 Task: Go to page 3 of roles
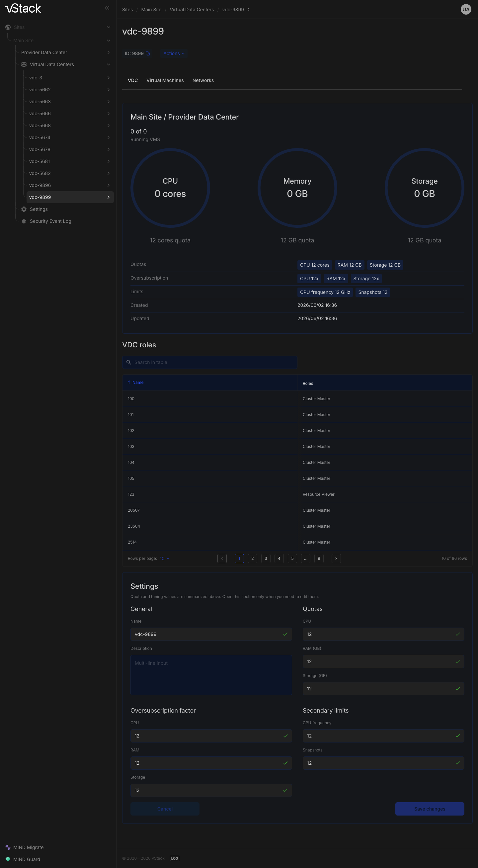(x=266, y=558)
